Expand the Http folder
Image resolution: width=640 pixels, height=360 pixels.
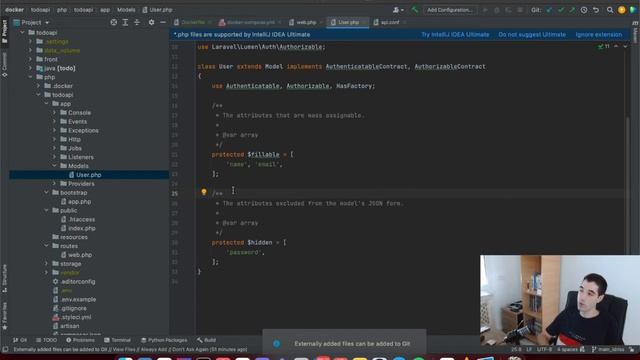pos(54,139)
